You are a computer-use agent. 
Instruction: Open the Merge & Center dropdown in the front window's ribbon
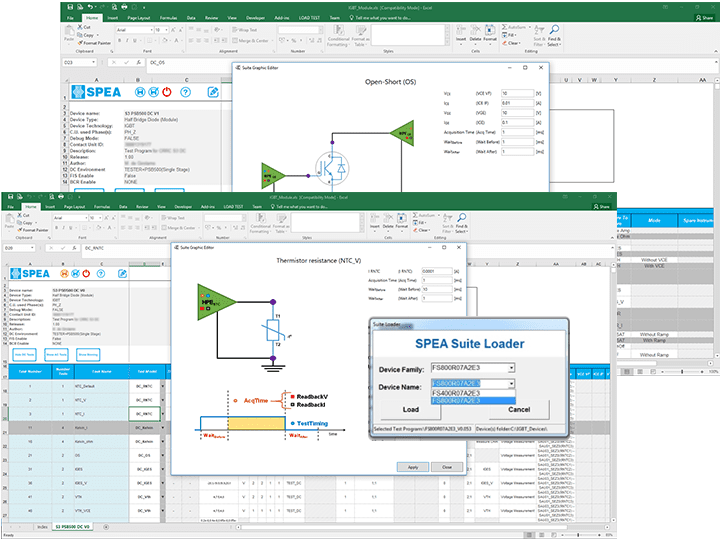tap(198, 228)
